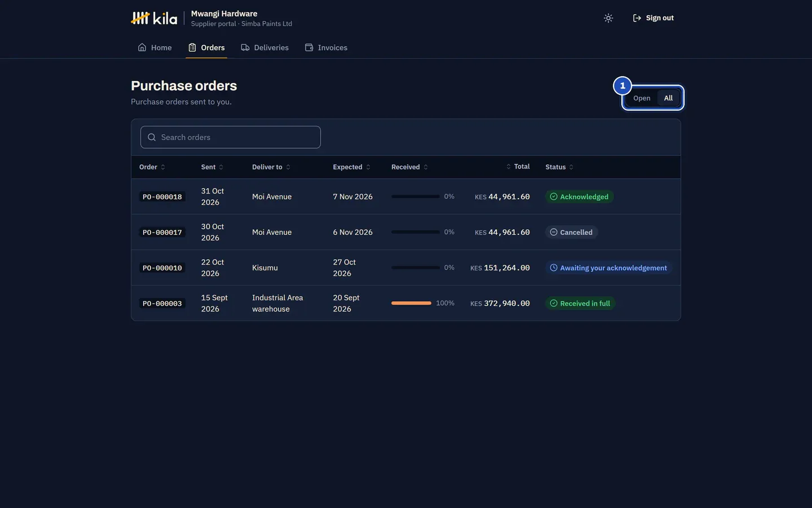Click expected date 20 Sept 2026

(x=346, y=303)
